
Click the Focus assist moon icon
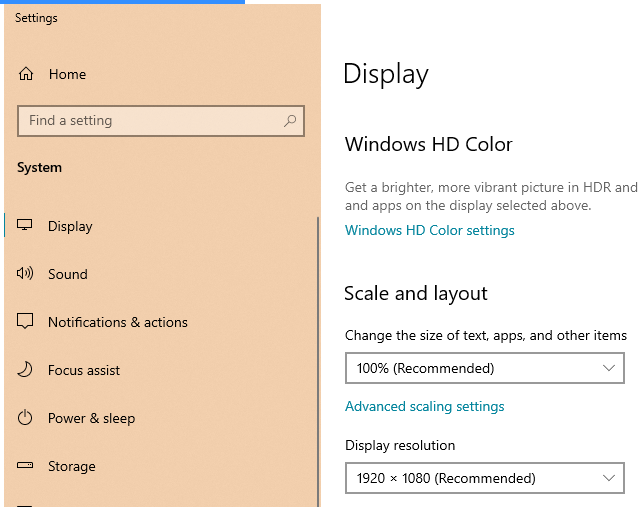tap(25, 369)
